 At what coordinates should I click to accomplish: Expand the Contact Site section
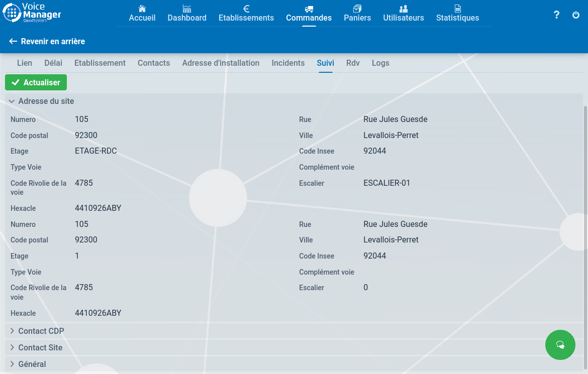click(294, 347)
